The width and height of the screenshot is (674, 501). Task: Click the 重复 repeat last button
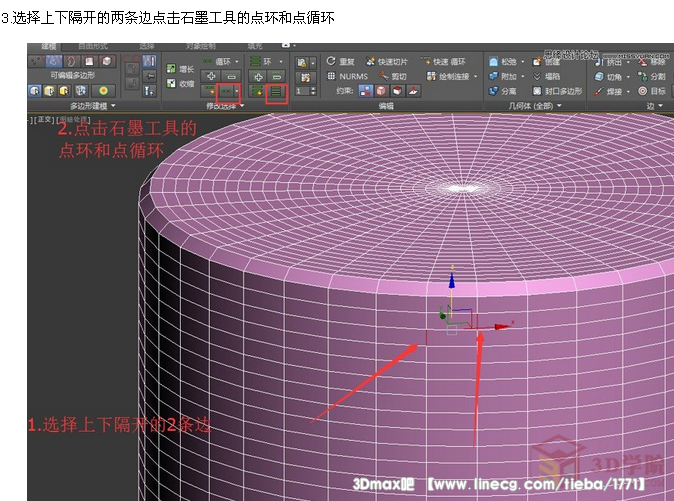click(x=340, y=61)
